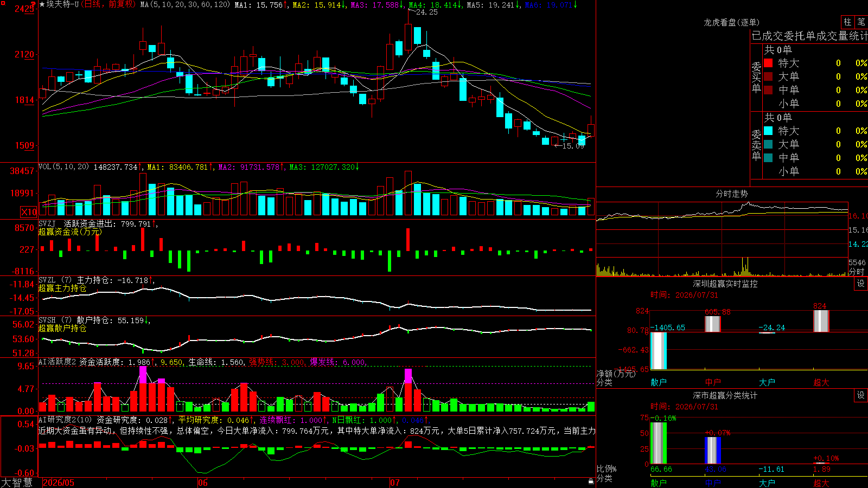
Task: Click the 15.09 low price annotation
Action: pos(573,146)
